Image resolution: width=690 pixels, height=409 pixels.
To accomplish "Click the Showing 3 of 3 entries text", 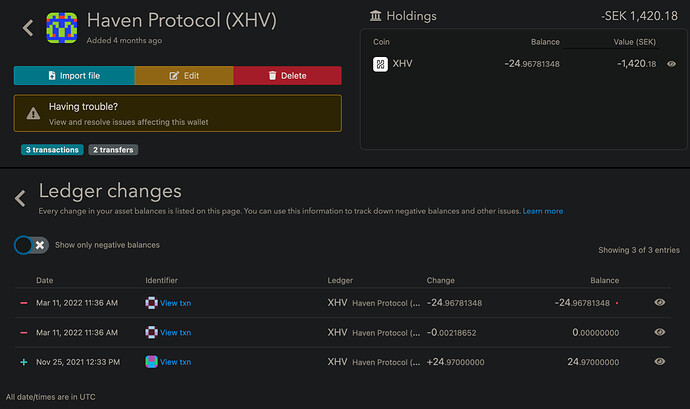I will pyautogui.click(x=639, y=250).
